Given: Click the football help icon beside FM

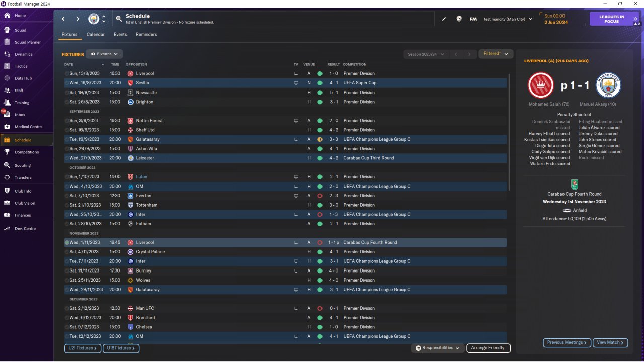Looking at the screenshot, I should (459, 19).
